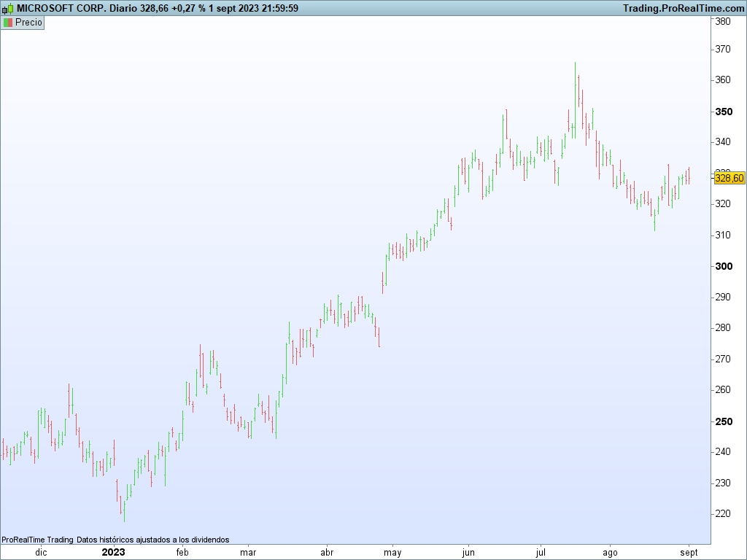Click the abr month marker
This screenshot has height=560, width=747.
tap(327, 553)
